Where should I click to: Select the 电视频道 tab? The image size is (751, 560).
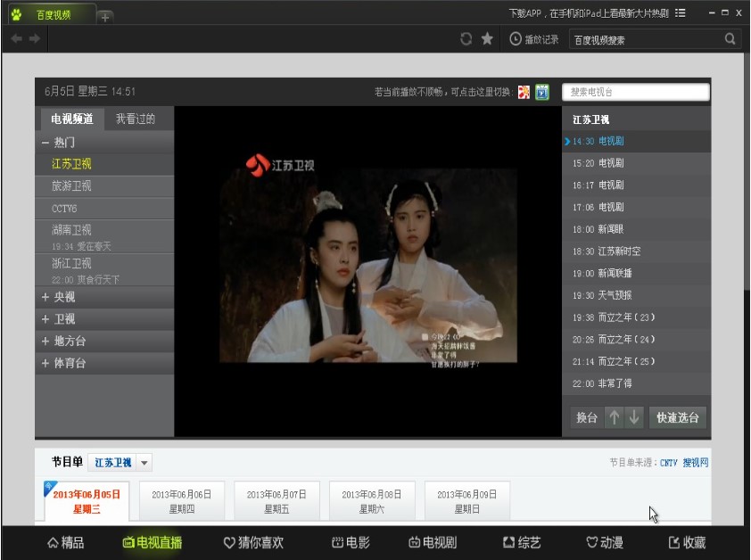[72, 119]
